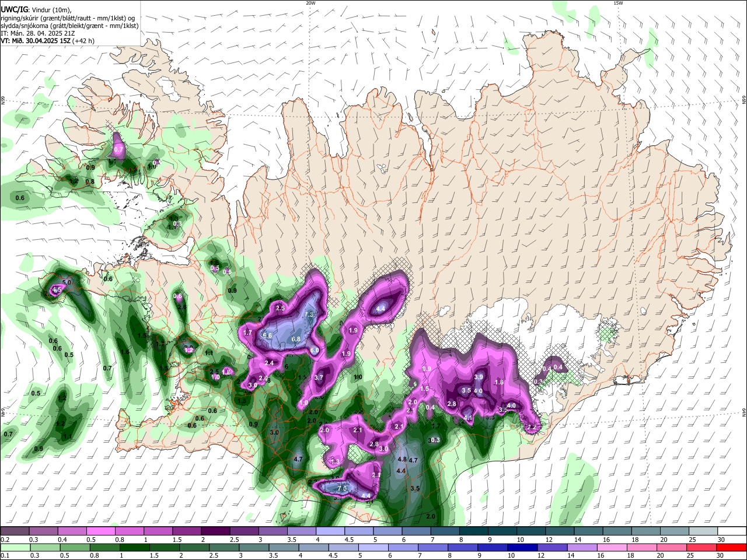
Task: Pick the bright pink 0.5 swatch in upper legend row
Action: (101, 531)
